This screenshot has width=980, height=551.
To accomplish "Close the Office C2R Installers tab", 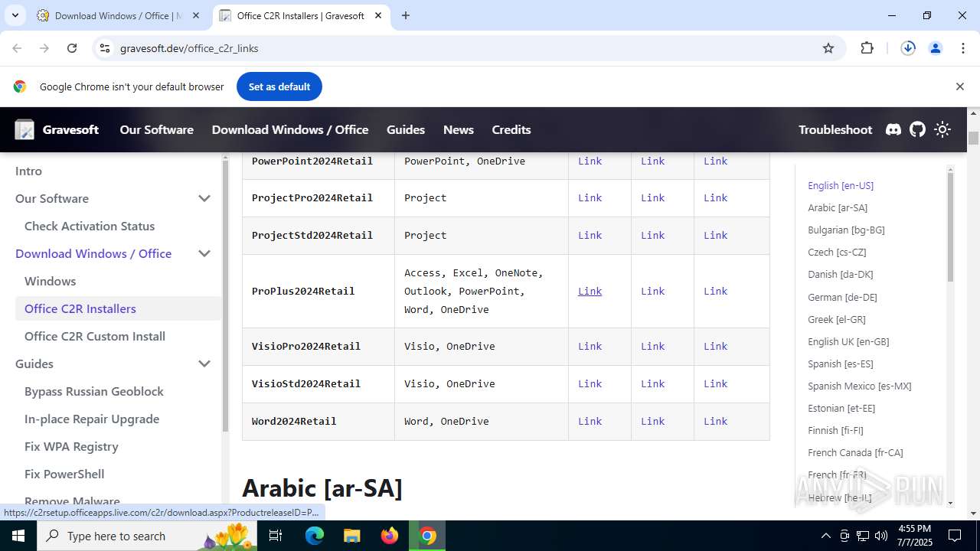I will point(378,15).
